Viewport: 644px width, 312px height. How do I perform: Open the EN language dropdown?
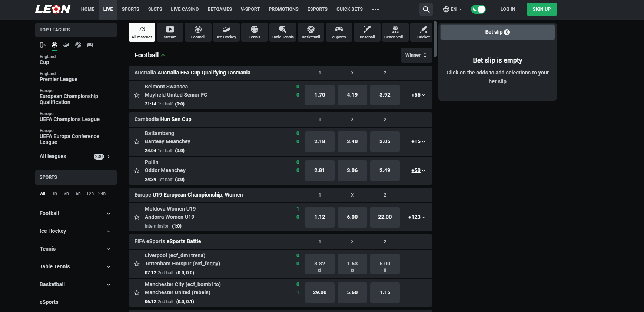(452, 9)
